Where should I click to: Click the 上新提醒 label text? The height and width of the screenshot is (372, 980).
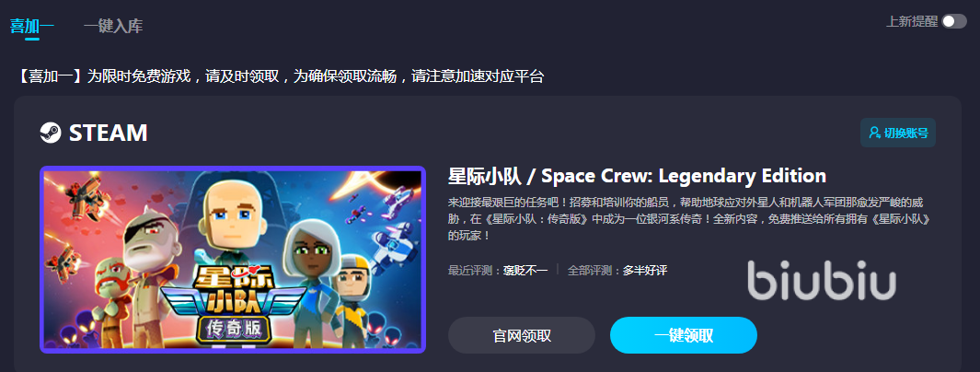click(912, 21)
